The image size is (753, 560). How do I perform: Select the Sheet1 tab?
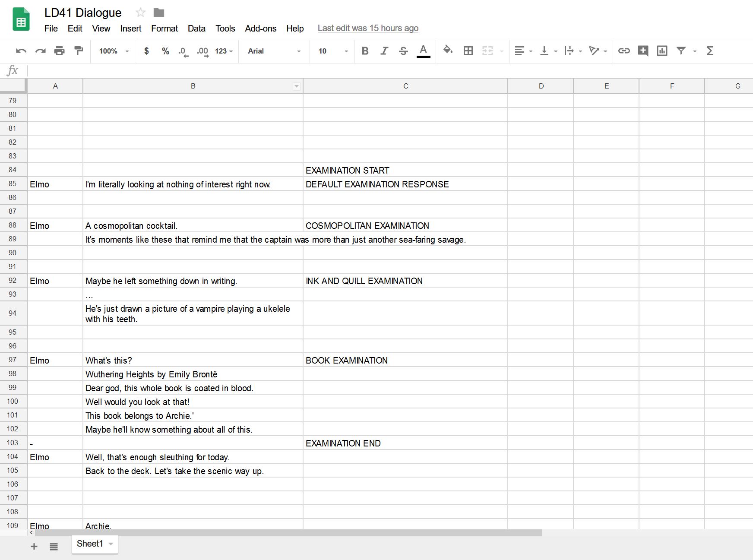[x=95, y=544]
